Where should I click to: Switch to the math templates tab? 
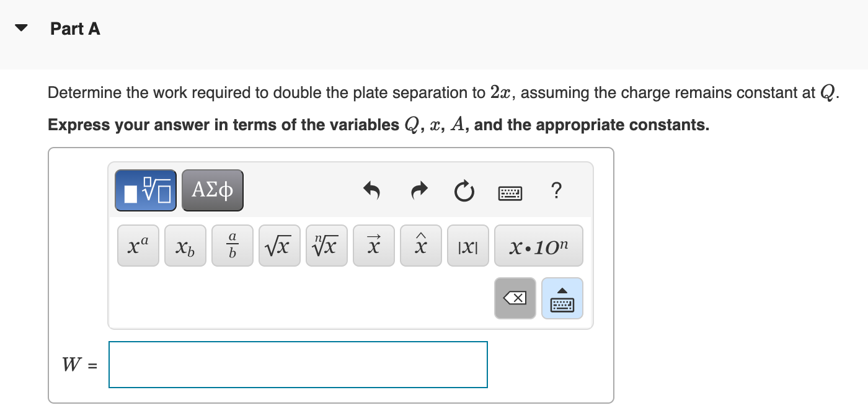tap(145, 190)
